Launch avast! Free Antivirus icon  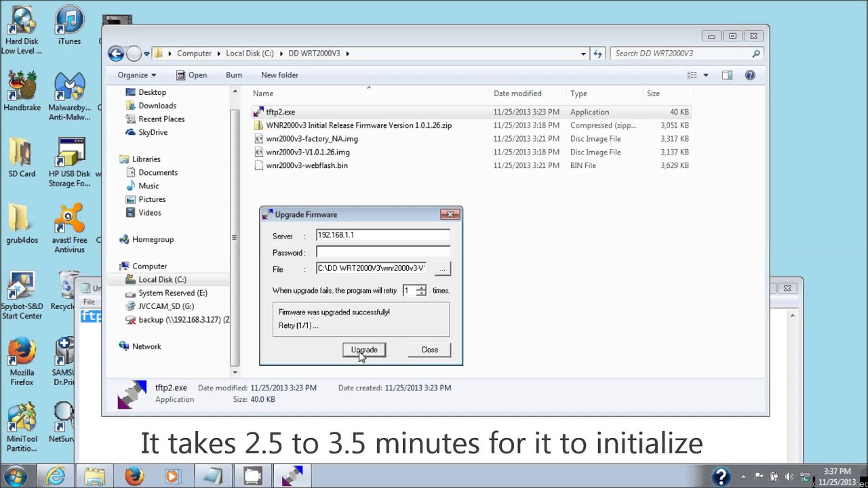[x=69, y=229]
